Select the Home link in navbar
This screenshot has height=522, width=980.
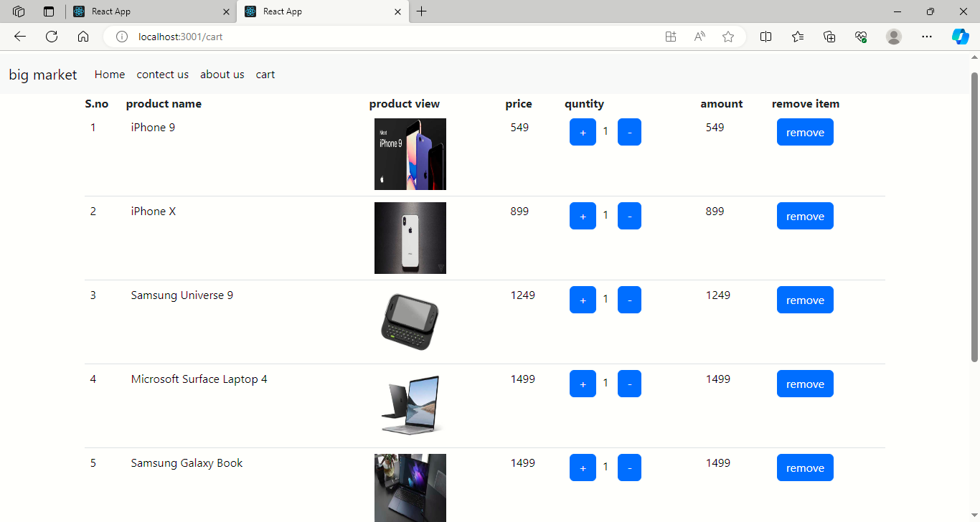tap(110, 75)
